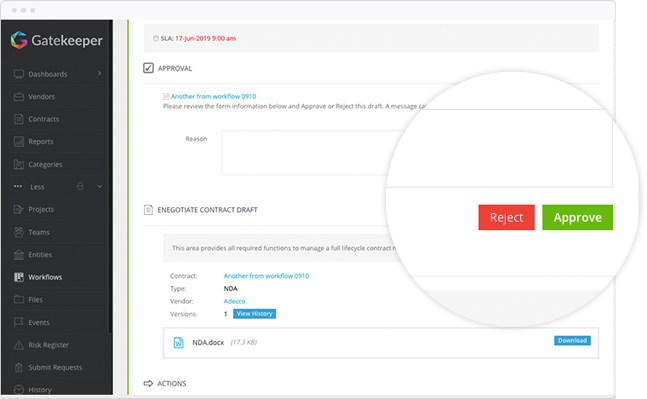
Task: Click the Contracts document icon
Action: click(x=19, y=119)
